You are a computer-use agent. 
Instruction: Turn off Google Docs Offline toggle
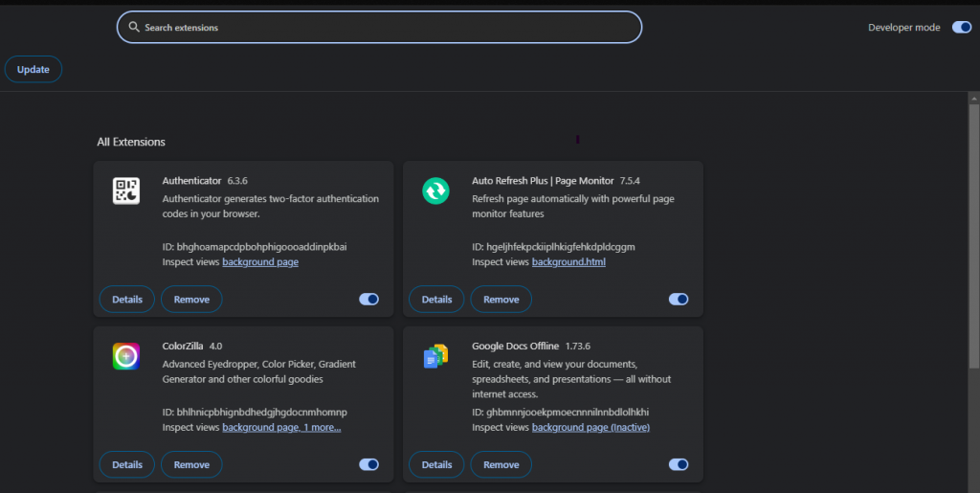tap(679, 464)
